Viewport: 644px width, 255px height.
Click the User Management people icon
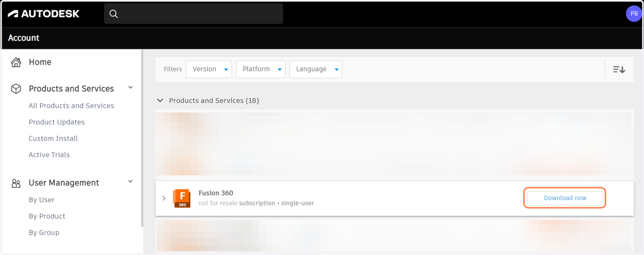pos(16,183)
